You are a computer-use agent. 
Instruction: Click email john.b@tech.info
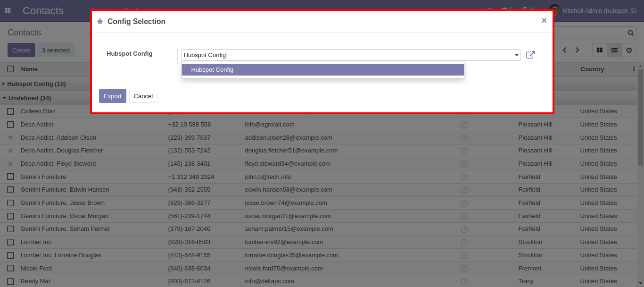pyautogui.click(x=268, y=177)
